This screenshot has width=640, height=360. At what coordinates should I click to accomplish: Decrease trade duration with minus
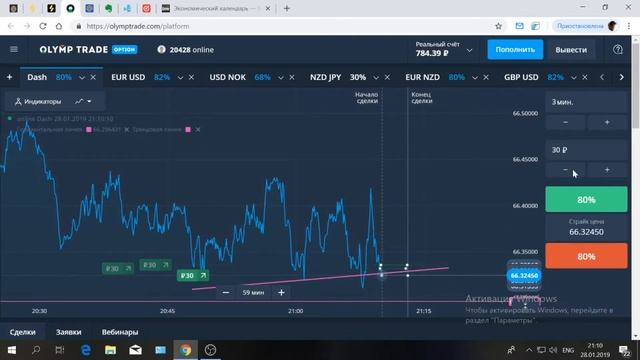565,122
